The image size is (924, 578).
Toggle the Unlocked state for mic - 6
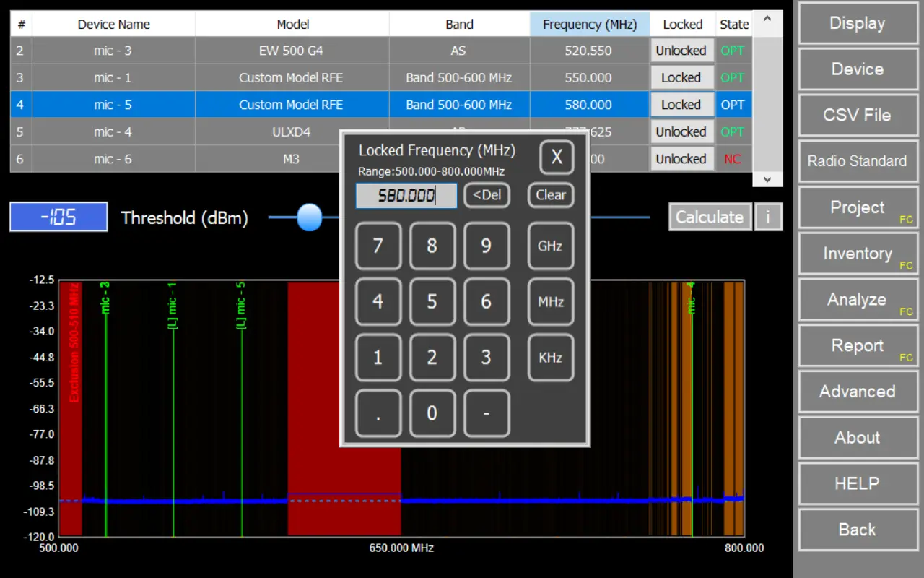tap(681, 159)
